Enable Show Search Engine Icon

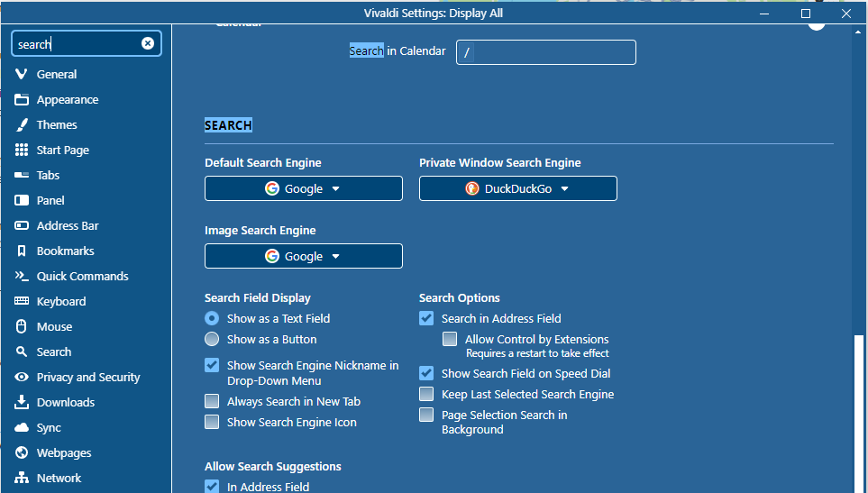[x=212, y=422]
